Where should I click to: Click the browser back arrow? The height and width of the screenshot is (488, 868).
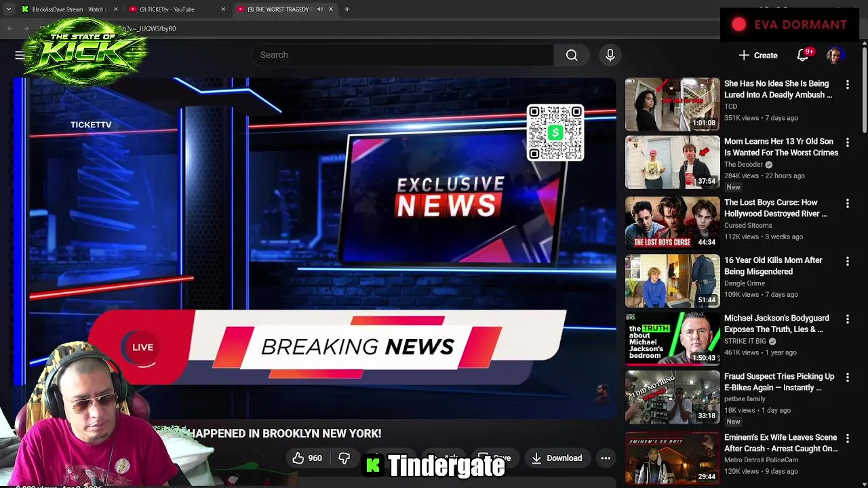9,28
